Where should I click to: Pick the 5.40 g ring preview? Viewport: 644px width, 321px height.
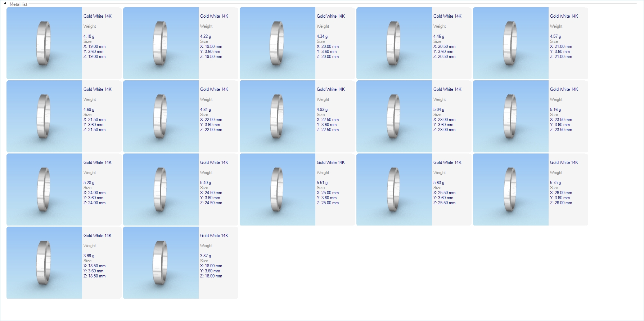click(x=161, y=190)
